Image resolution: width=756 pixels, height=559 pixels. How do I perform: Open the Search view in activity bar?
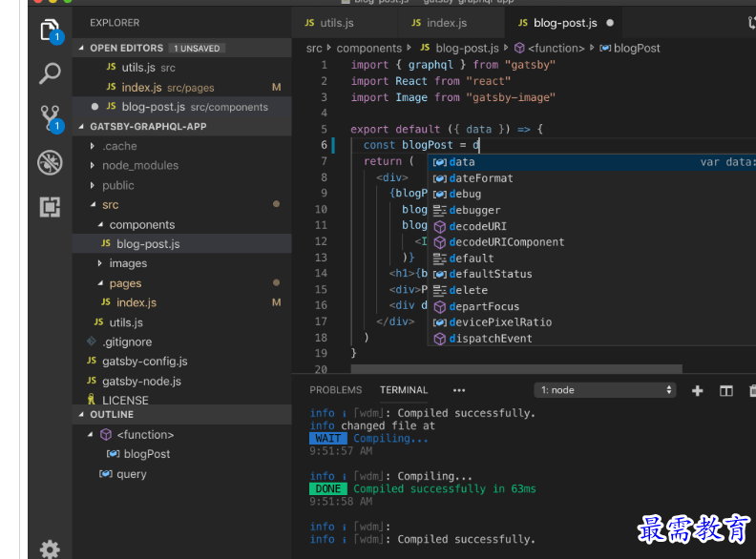coord(51,73)
